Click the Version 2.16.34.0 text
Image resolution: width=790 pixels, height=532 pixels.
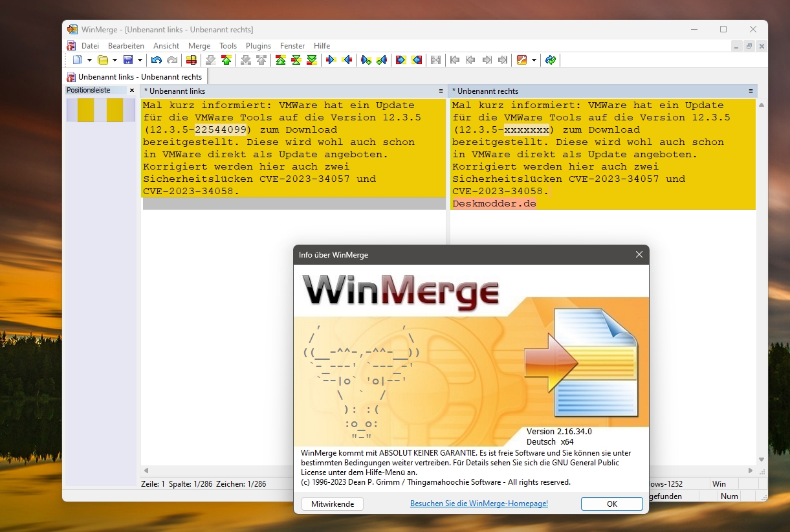pyautogui.click(x=559, y=432)
